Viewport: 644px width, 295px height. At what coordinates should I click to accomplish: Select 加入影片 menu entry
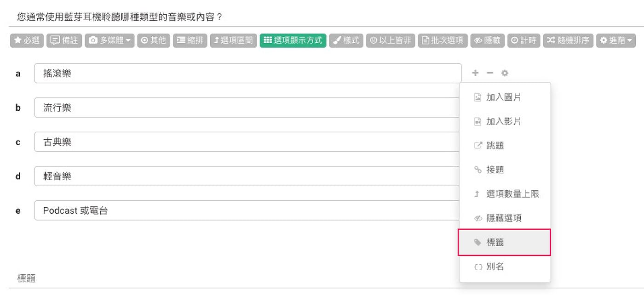tap(504, 121)
